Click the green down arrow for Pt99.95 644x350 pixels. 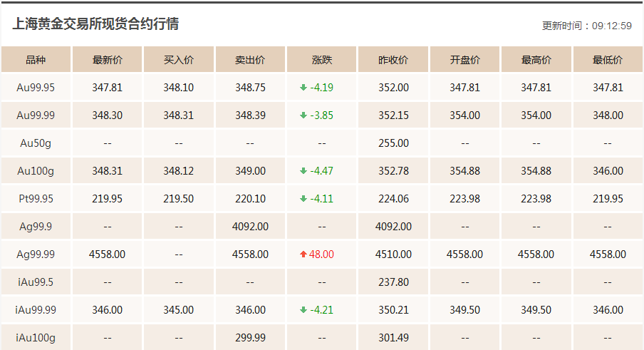tap(303, 199)
